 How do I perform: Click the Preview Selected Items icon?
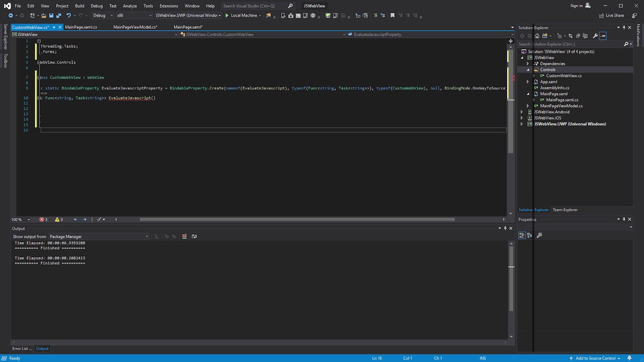[603, 36]
